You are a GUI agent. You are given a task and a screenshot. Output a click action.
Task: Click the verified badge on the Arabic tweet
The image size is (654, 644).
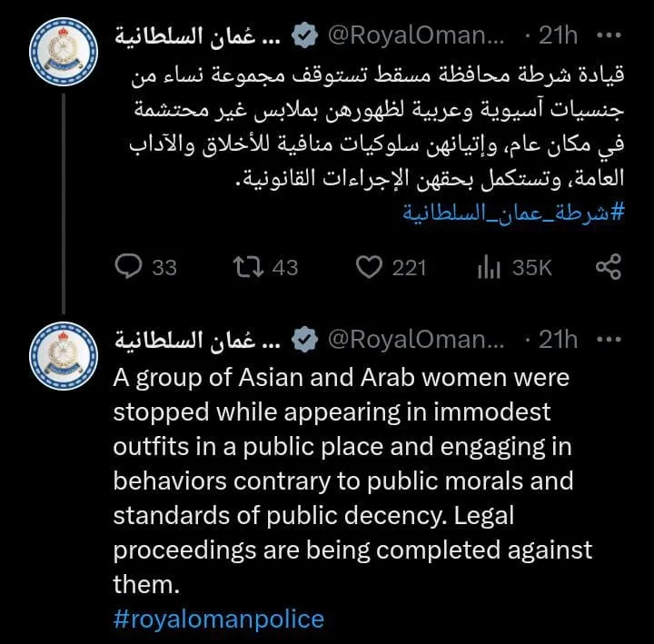coord(303,35)
